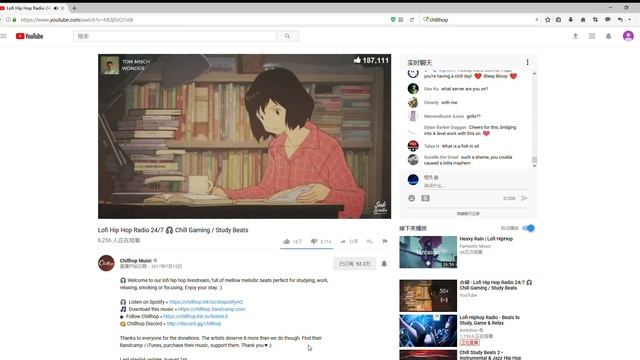640x360 pixels.
Task: Open Chill Study Beats 2 video title
Action: coord(490,355)
